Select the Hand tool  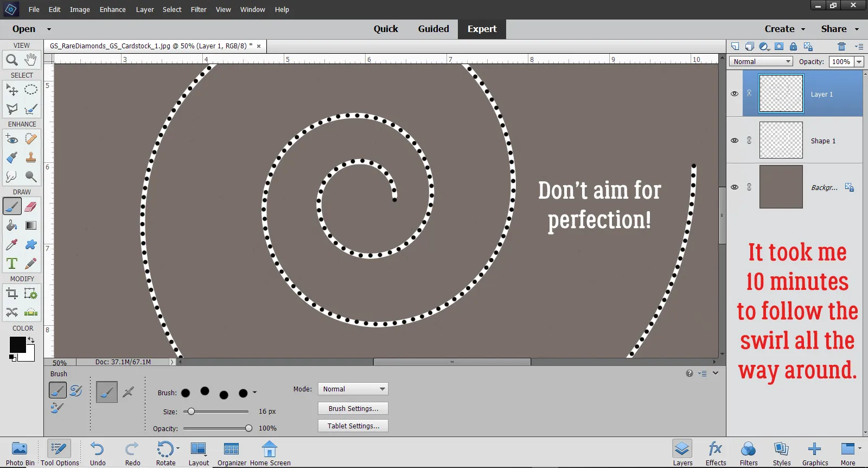[31, 59]
